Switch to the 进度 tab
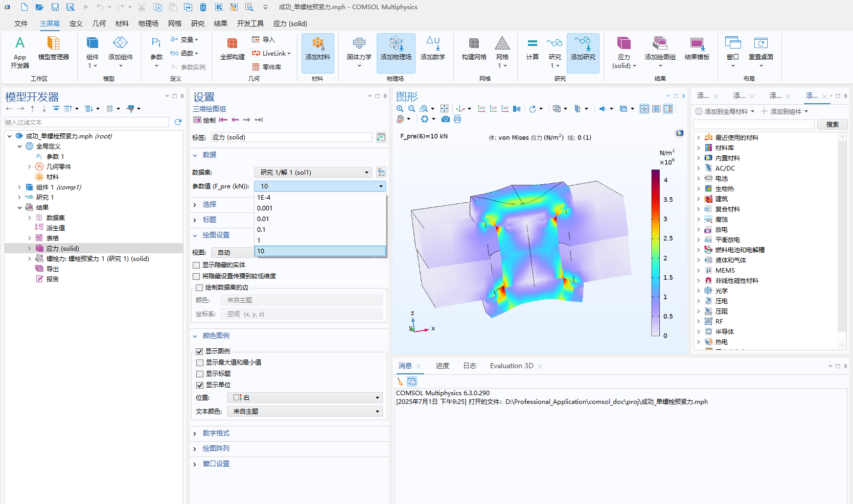 pyautogui.click(x=443, y=366)
